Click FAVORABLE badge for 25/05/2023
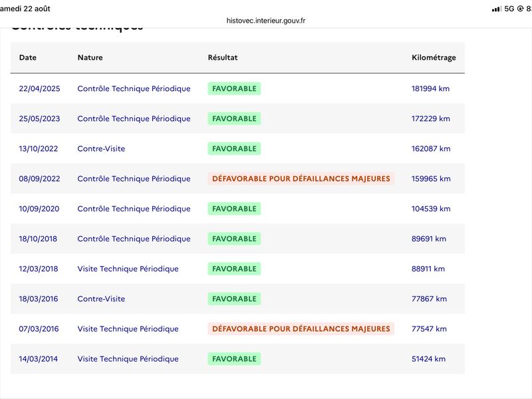Viewport: 532px width, 399px height. point(234,118)
